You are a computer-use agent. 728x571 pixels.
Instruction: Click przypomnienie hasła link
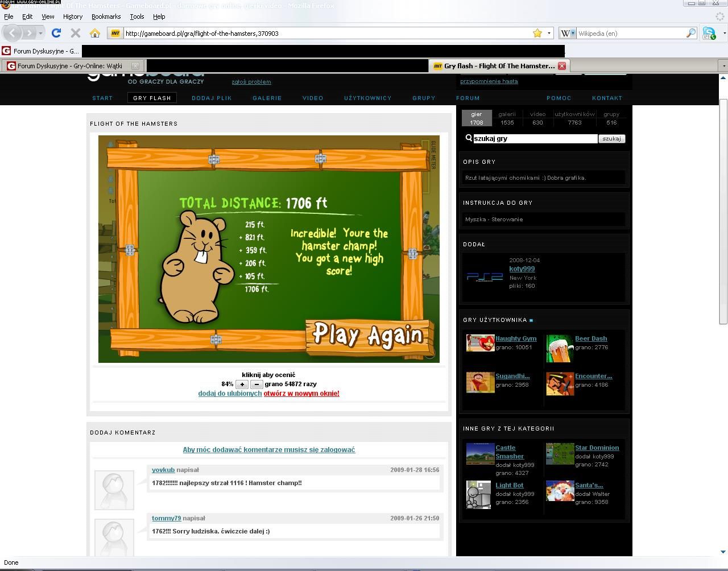pyautogui.click(x=489, y=81)
